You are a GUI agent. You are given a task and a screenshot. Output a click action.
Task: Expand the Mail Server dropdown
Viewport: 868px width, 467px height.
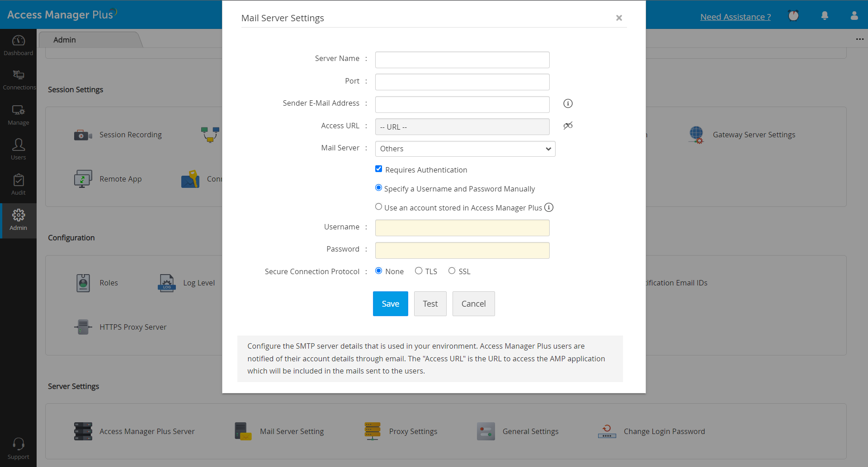pyautogui.click(x=465, y=149)
